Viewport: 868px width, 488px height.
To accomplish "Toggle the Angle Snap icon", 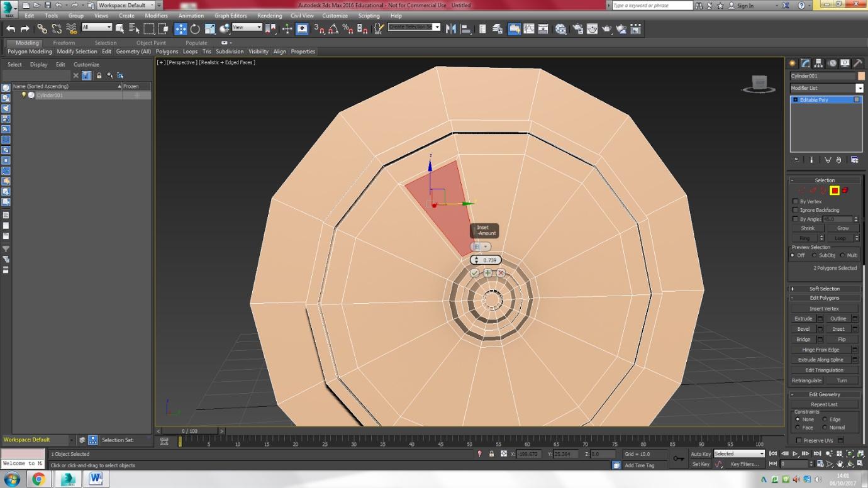I will (x=333, y=29).
